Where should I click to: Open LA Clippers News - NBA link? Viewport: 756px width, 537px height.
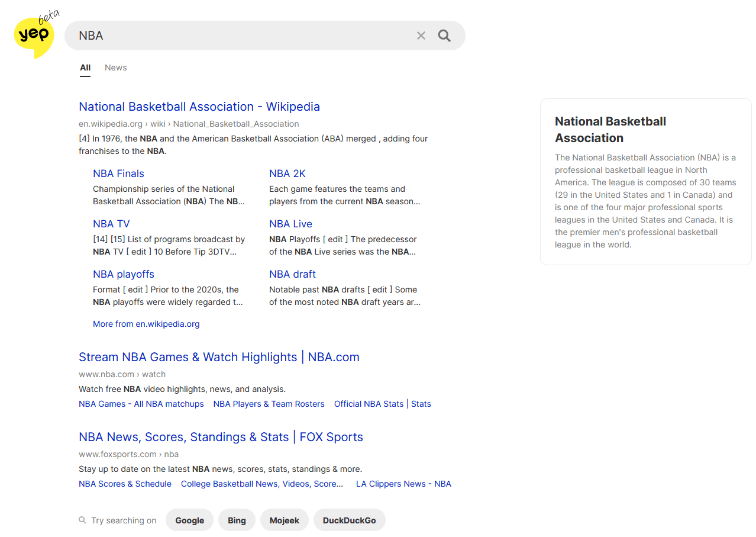coord(403,484)
